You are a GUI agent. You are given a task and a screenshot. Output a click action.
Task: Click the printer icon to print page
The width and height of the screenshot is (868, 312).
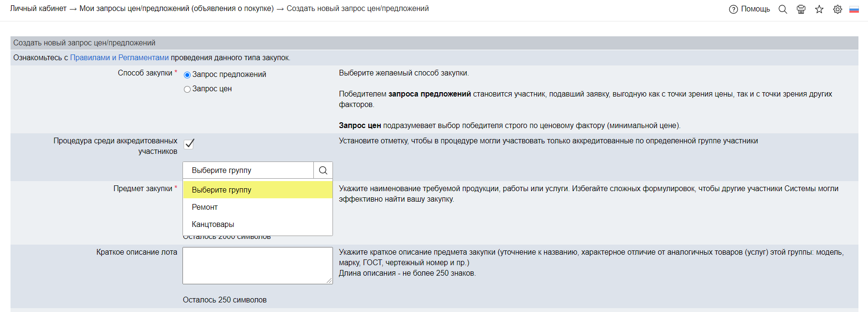[801, 9]
